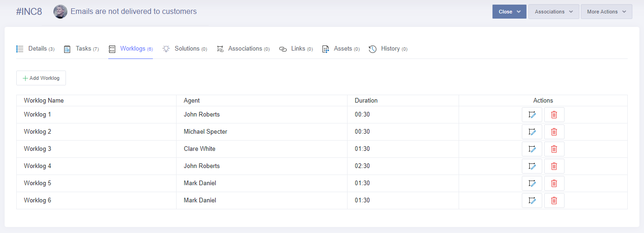
Task: Delete Worklog 6 entry
Action: point(554,201)
